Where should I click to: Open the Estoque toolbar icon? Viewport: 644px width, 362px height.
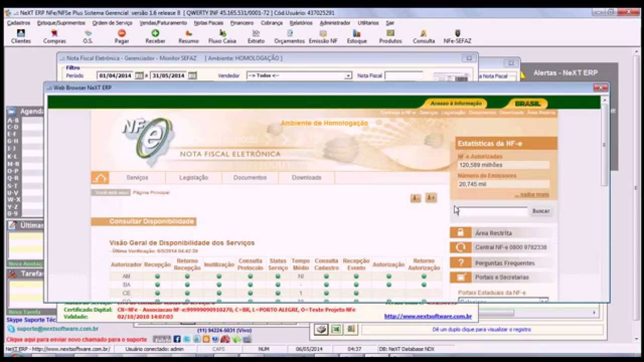[x=357, y=37]
